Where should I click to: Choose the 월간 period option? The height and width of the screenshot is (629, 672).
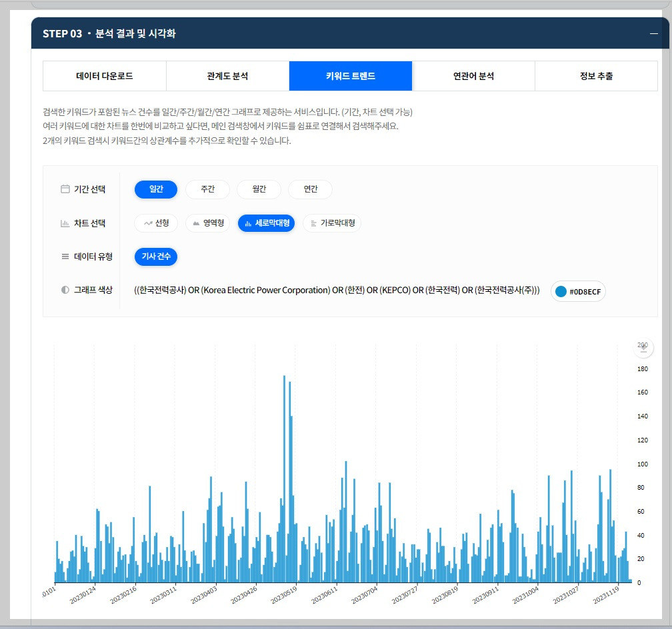pyautogui.click(x=259, y=189)
